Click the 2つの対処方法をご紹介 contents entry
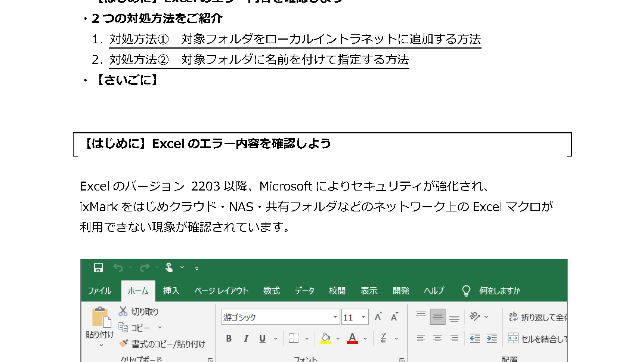Image resolution: width=644 pixels, height=362 pixels. [157, 18]
